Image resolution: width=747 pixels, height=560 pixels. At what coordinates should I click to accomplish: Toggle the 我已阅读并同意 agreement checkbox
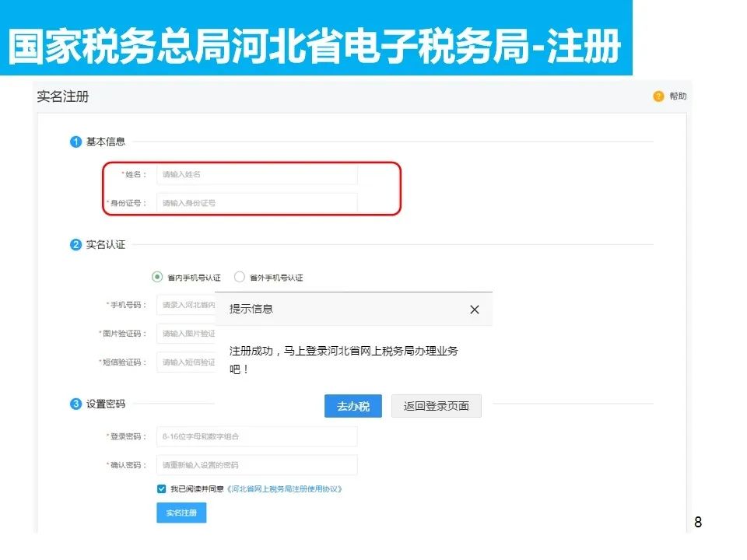pos(162,488)
